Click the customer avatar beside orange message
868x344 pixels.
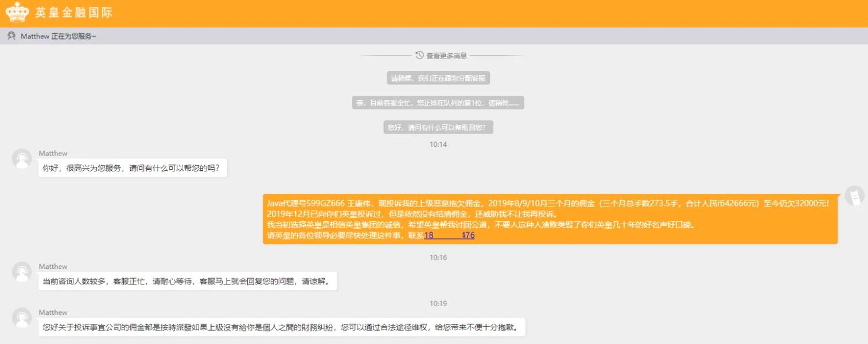[854, 196]
